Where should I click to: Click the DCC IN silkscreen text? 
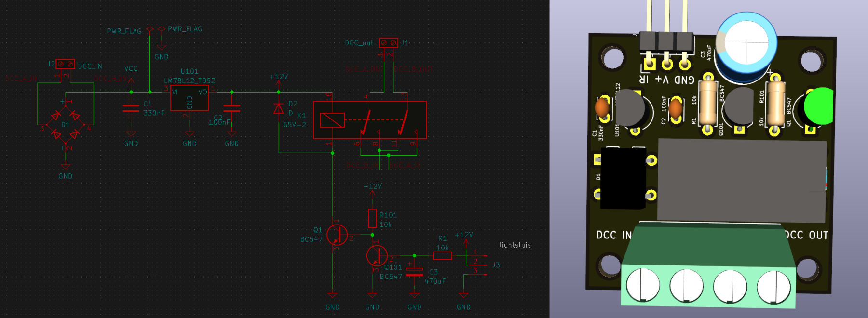[x=613, y=235]
